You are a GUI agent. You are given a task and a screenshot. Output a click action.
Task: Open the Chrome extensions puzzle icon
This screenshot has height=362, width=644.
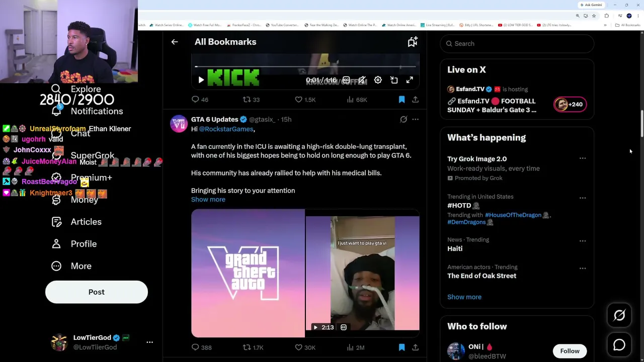tap(606, 16)
